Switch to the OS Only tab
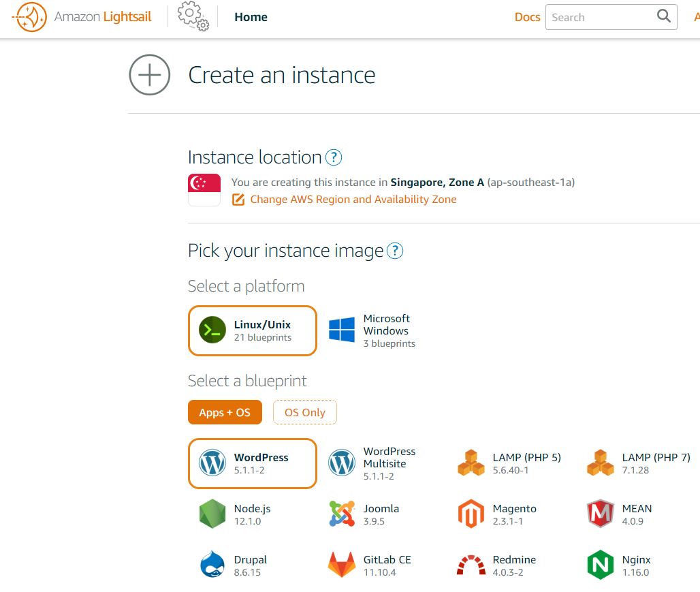700x592 pixels. (x=305, y=412)
